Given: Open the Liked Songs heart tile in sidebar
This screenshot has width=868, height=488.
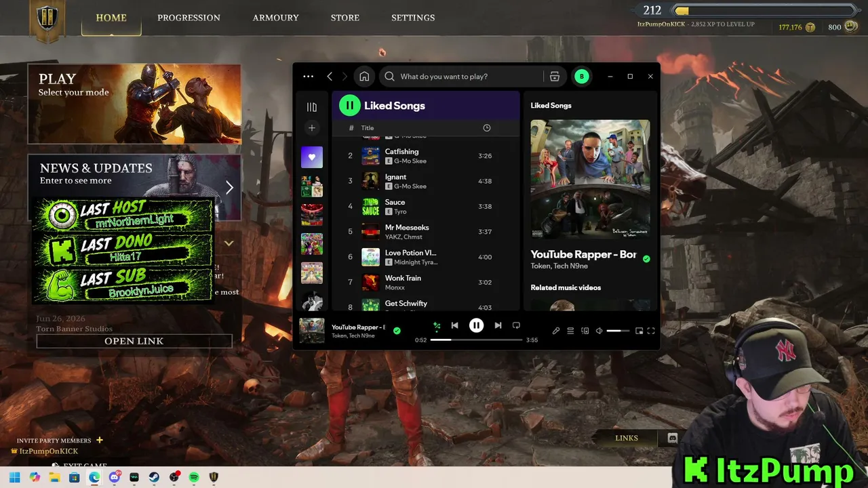Looking at the screenshot, I should point(312,157).
